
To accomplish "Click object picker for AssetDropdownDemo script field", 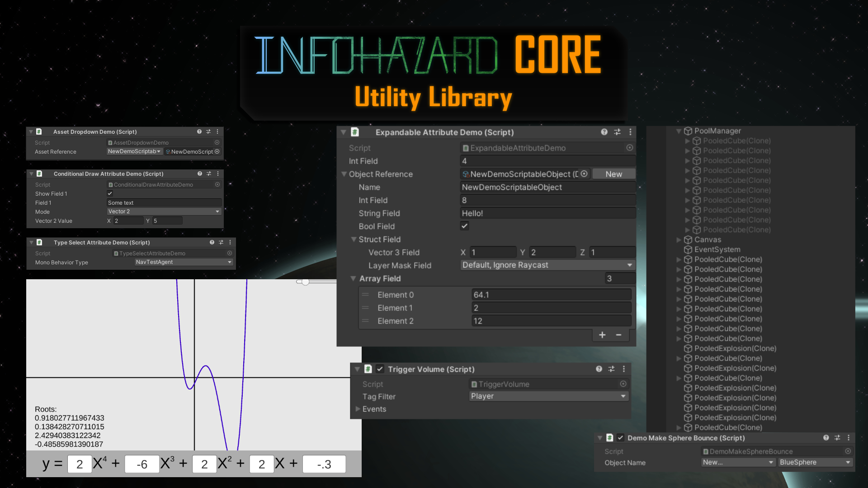I will [x=217, y=142].
